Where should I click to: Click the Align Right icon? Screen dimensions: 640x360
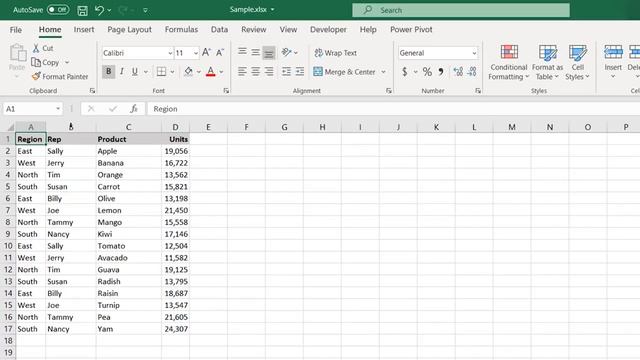(x=269, y=71)
